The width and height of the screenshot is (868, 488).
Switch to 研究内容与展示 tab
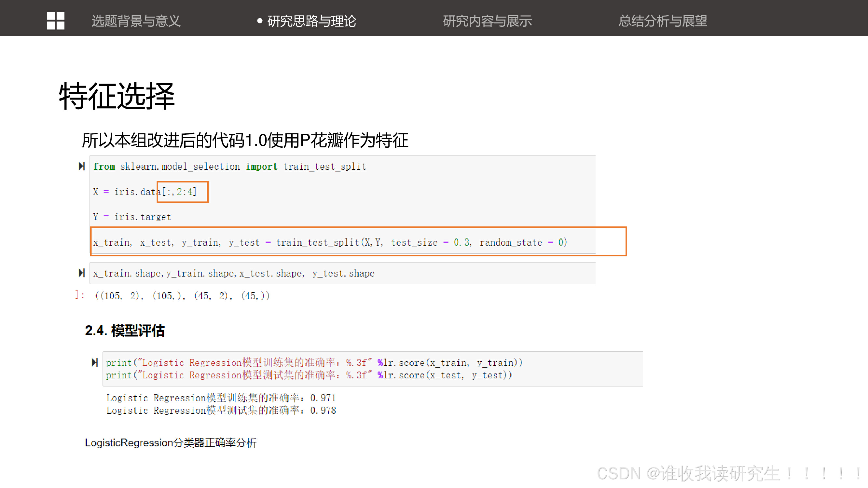(x=487, y=21)
